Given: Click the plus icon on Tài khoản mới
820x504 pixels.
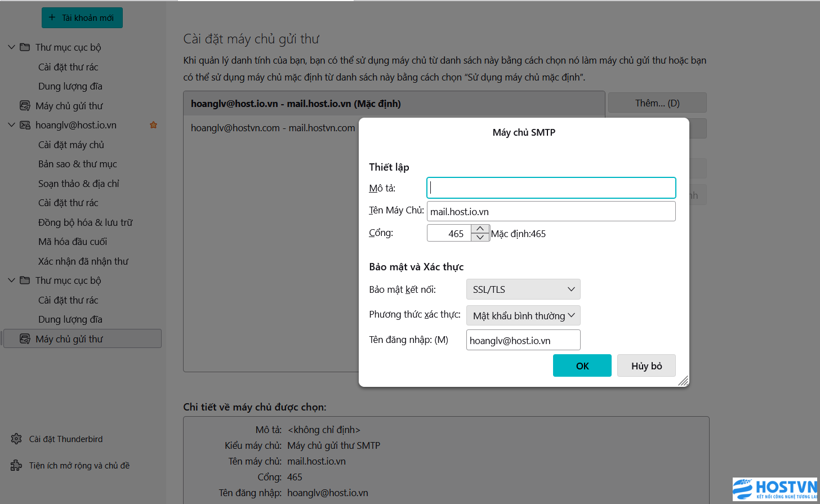Looking at the screenshot, I should coord(52,18).
